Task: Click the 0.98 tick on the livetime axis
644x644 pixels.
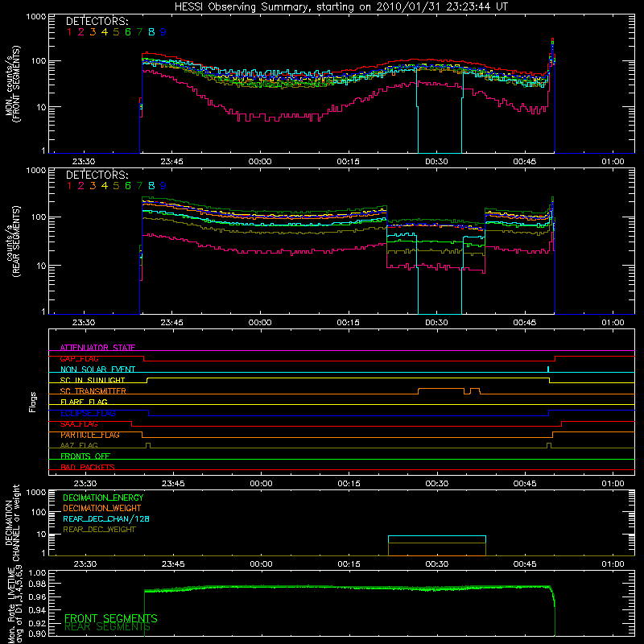Action: pos(37,584)
